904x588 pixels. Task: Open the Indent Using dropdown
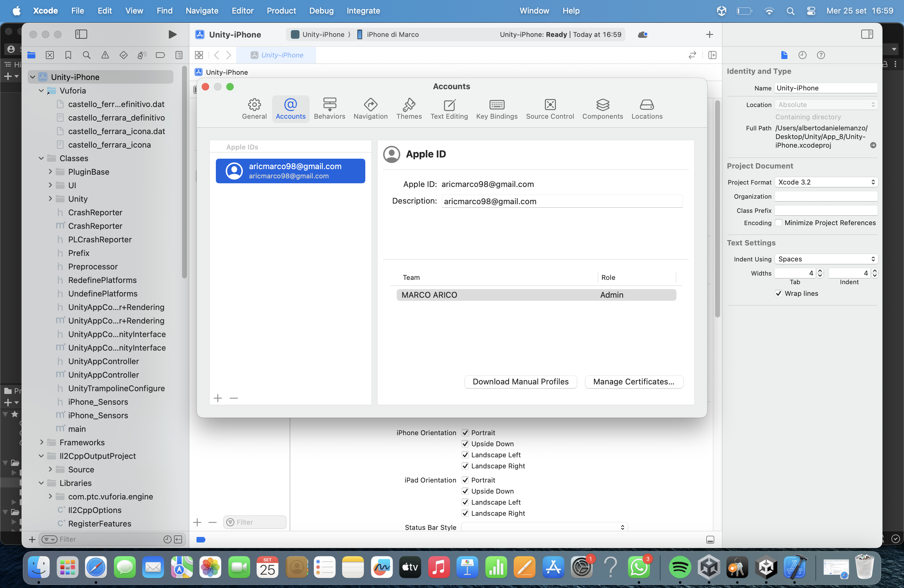(826, 259)
